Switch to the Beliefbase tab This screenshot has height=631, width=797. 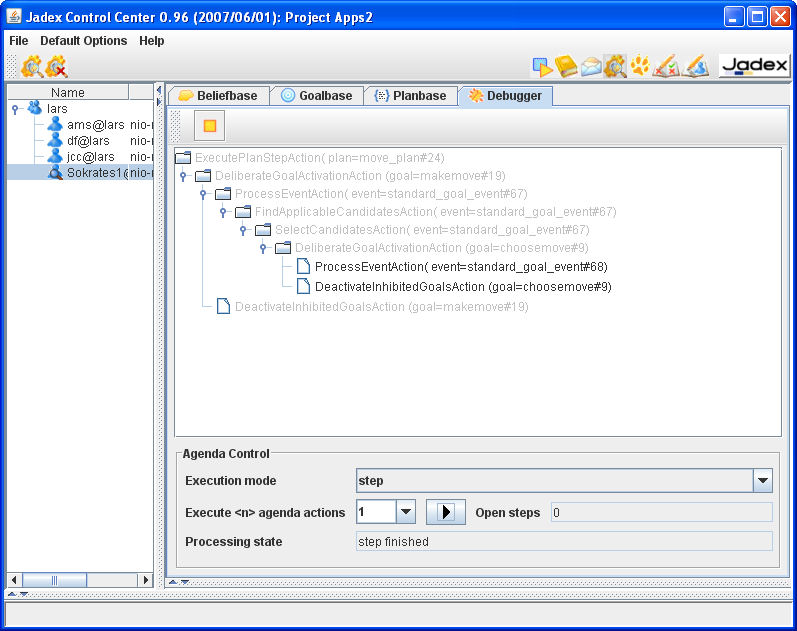(218, 96)
